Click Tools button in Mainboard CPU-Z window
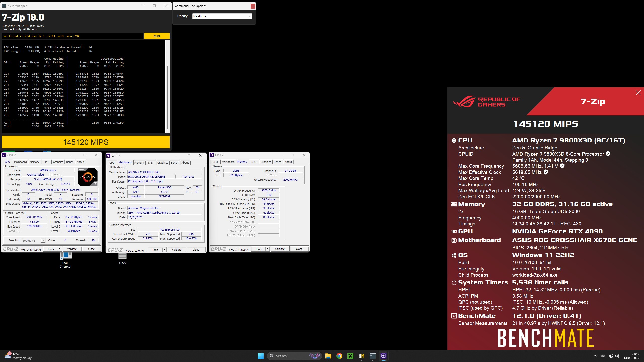Viewport: 644px width, 362px height. [155, 250]
